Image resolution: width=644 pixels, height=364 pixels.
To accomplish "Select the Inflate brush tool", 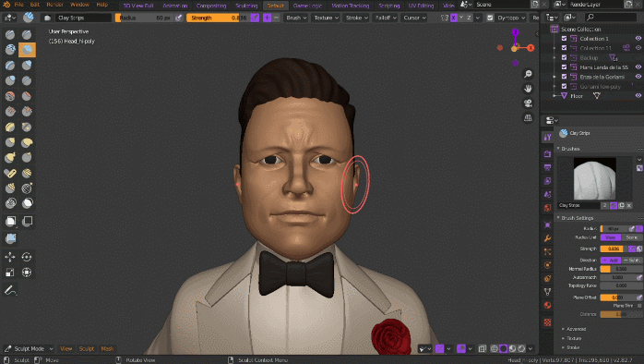I will [x=27, y=65].
